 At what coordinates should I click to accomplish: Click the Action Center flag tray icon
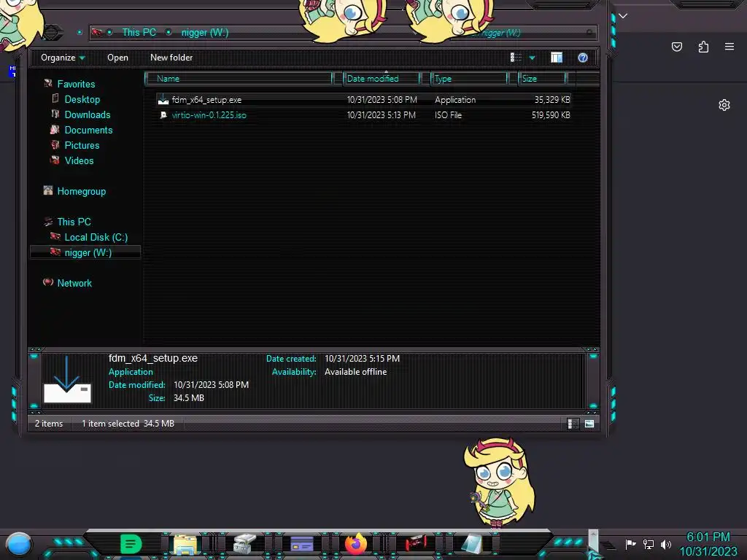(x=631, y=544)
